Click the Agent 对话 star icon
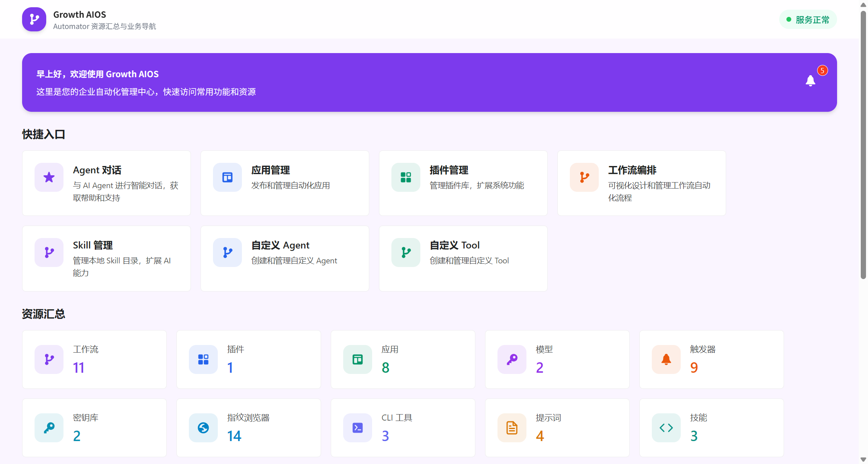 pos(49,177)
